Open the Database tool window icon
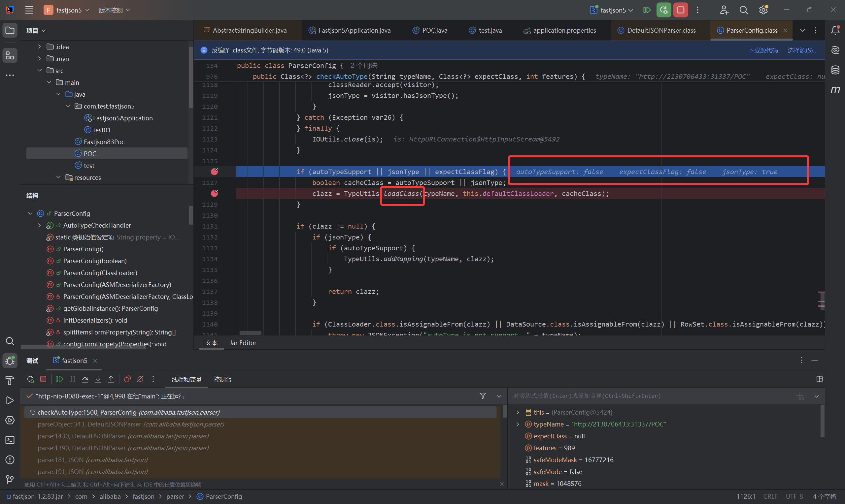 click(x=835, y=70)
